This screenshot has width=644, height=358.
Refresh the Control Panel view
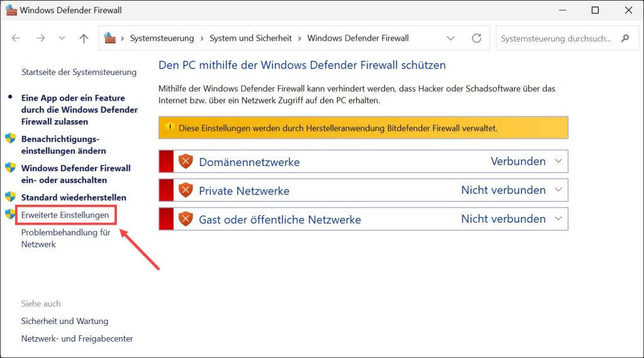click(x=477, y=38)
